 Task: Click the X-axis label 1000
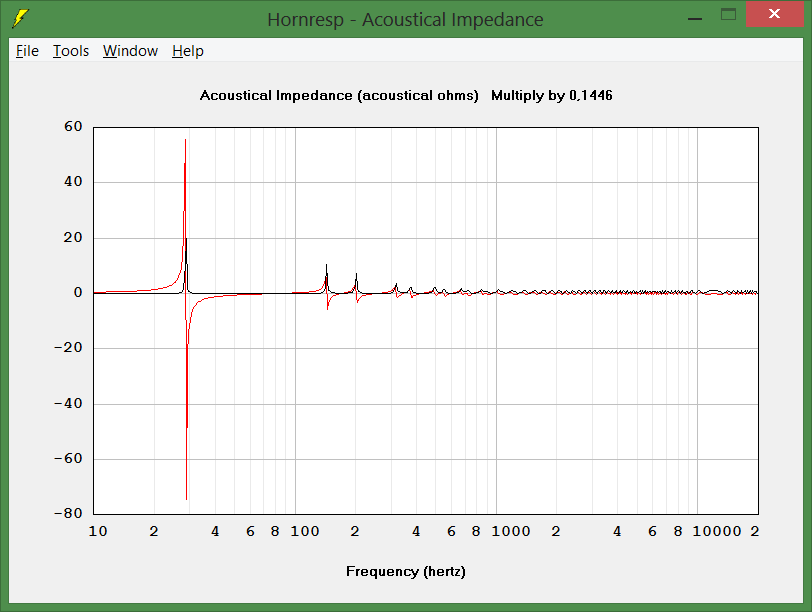[511, 531]
